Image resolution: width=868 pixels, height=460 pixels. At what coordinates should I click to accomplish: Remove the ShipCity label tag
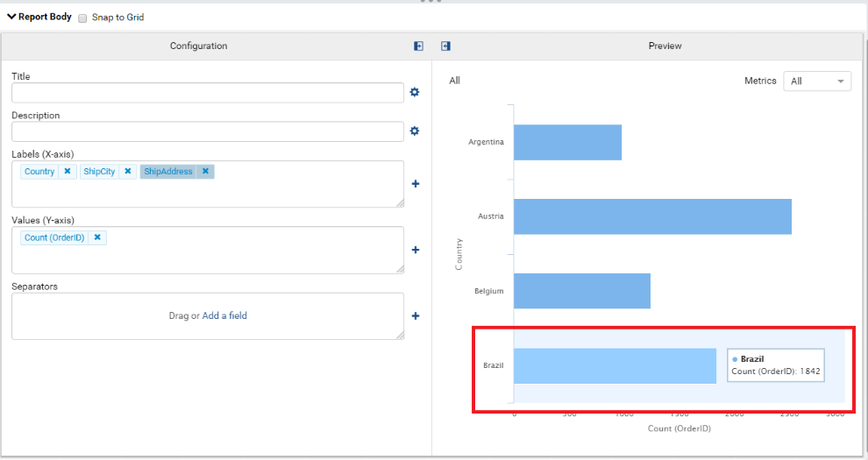pos(128,172)
